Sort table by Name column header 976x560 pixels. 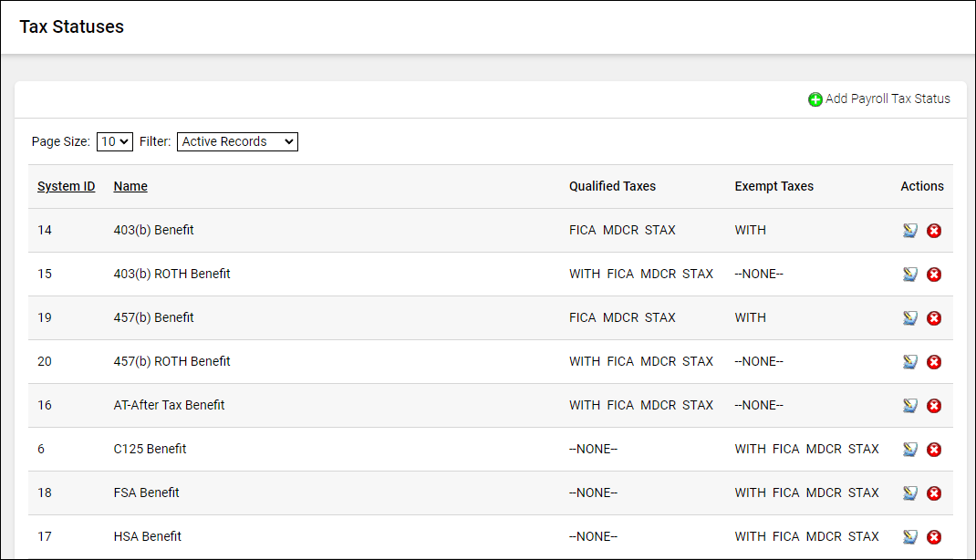(x=130, y=186)
